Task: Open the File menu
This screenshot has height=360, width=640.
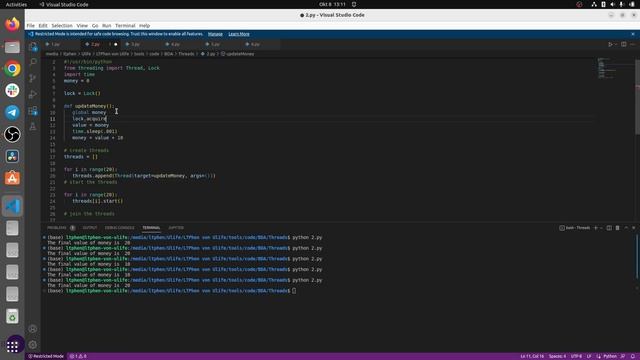Action: pyautogui.click(x=31, y=25)
